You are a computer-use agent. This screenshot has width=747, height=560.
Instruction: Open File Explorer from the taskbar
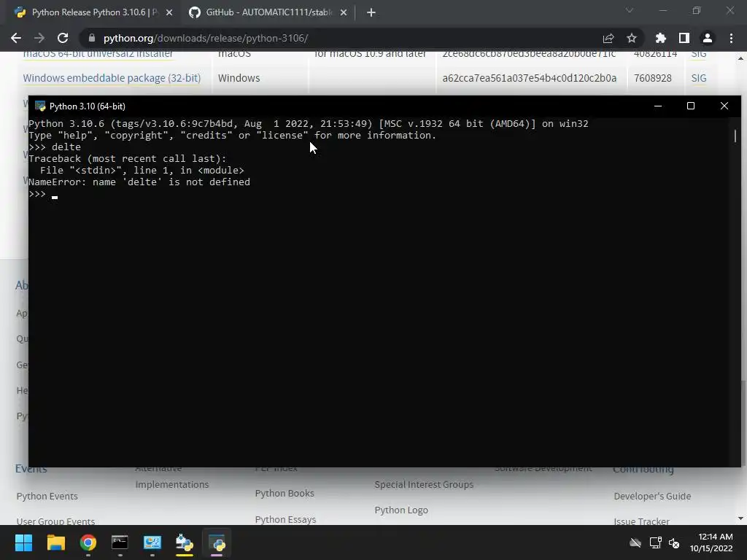point(55,542)
